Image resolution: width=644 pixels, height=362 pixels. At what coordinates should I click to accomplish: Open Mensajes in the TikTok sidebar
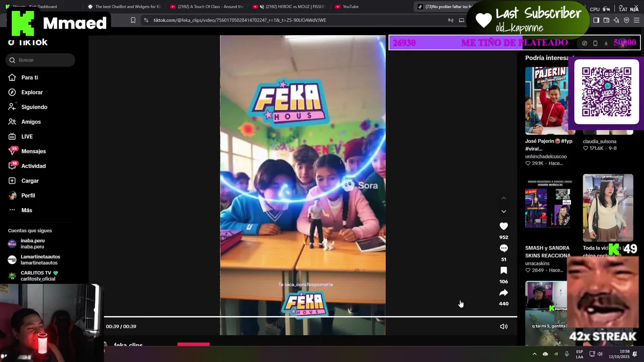[27, 151]
